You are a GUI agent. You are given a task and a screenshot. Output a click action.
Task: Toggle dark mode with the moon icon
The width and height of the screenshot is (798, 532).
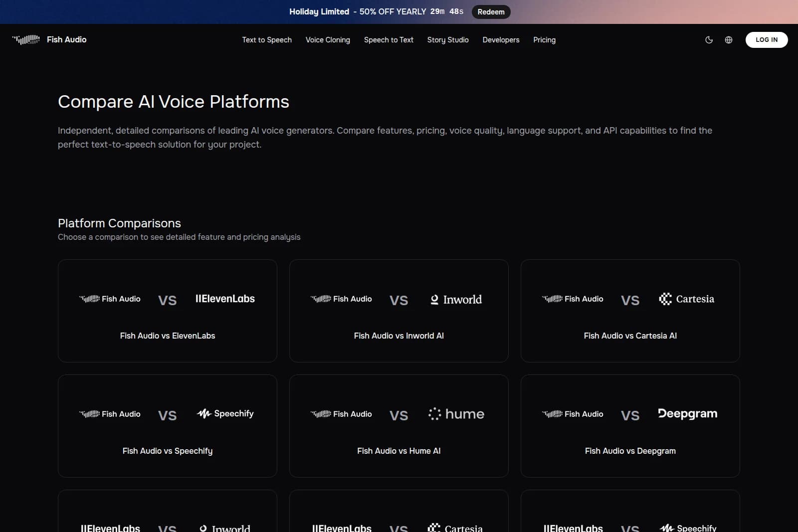[x=709, y=40]
